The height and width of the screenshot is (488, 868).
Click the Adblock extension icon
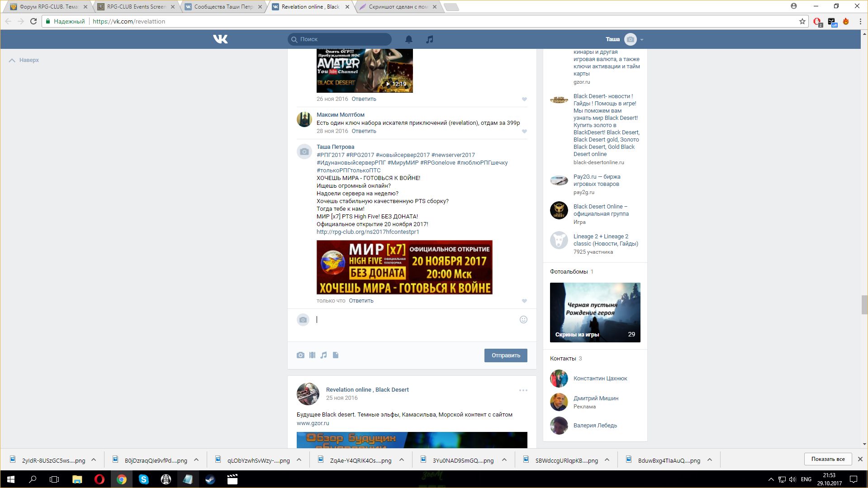coord(817,22)
